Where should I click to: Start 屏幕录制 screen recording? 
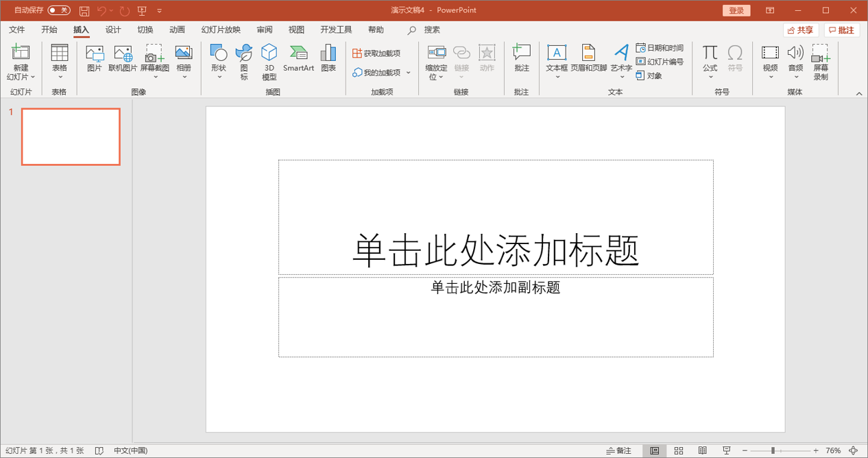(821, 62)
